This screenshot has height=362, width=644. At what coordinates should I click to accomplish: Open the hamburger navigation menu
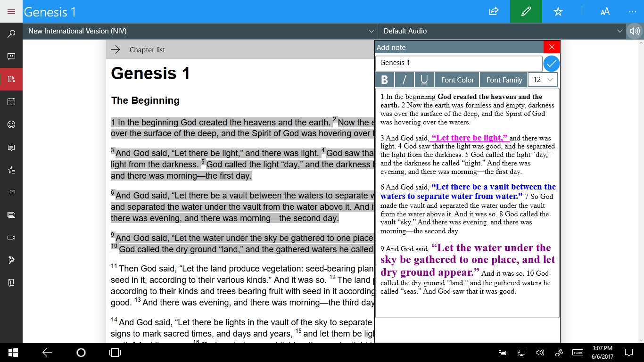click(x=11, y=11)
